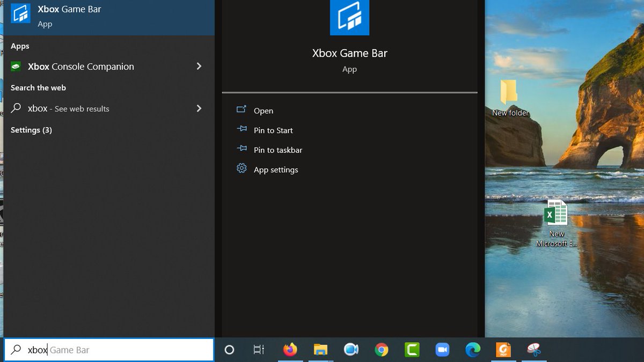Open Camtasia green icon on taskbar
This screenshot has height=362, width=644.
(x=412, y=350)
